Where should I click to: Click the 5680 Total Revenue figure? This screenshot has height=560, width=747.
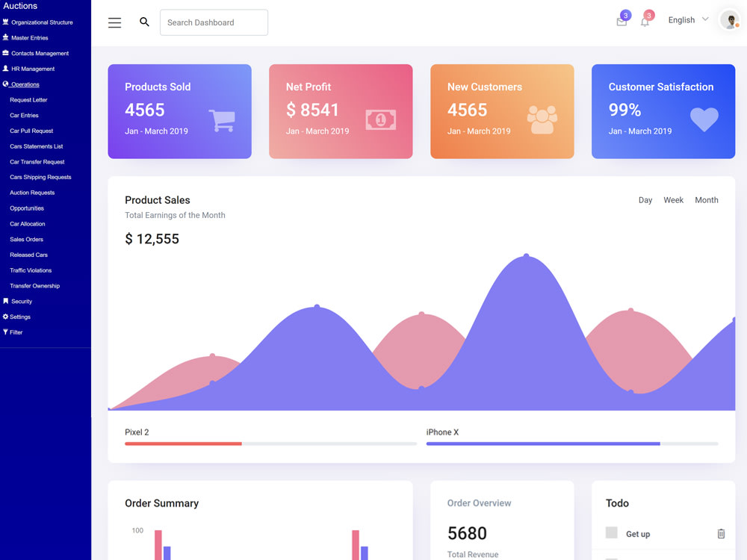[x=467, y=533]
